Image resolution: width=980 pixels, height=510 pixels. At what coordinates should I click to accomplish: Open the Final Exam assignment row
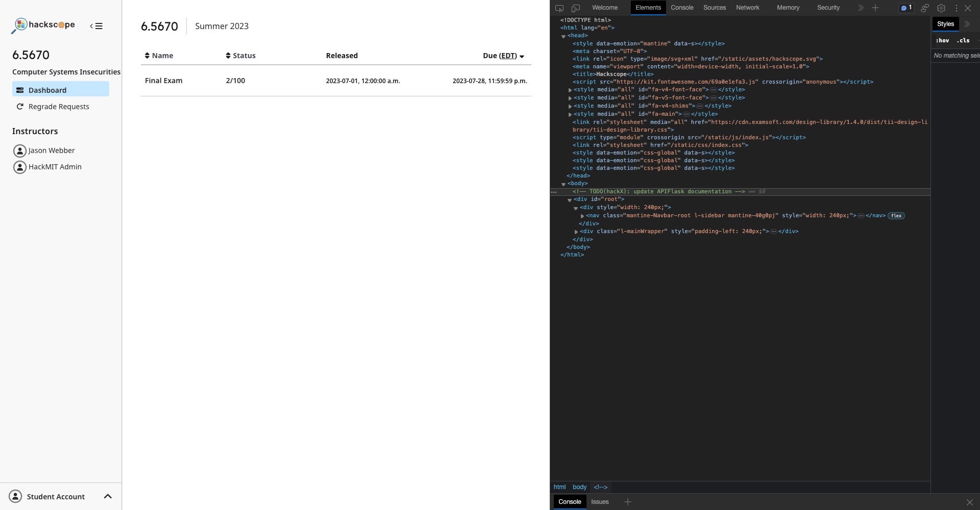click(336, 81)
